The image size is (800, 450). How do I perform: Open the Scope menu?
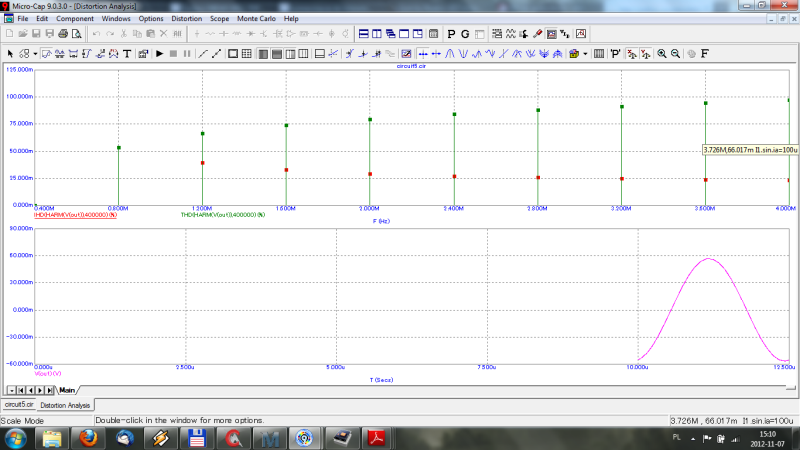(219, 18)
